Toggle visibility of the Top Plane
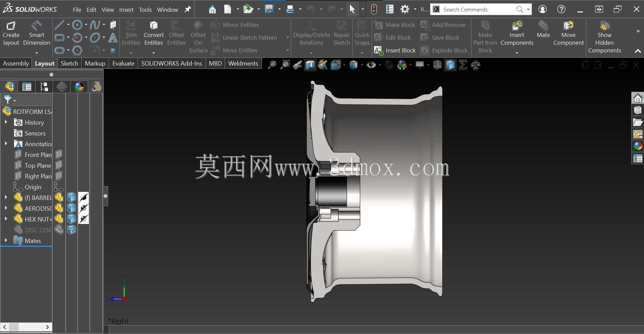This screenshot has height=334, width=644. (59, 165)
